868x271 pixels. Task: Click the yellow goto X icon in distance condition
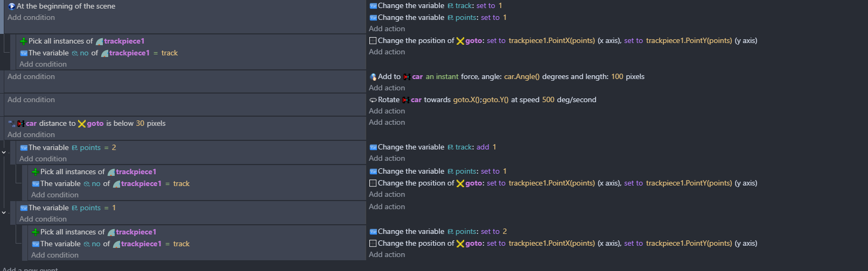(82, 124)
